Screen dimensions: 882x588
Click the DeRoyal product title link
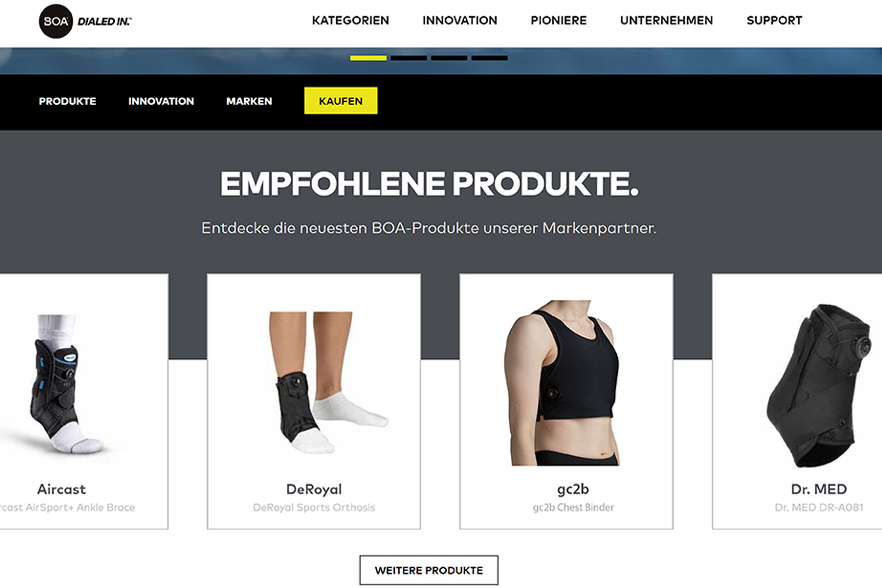314,489
